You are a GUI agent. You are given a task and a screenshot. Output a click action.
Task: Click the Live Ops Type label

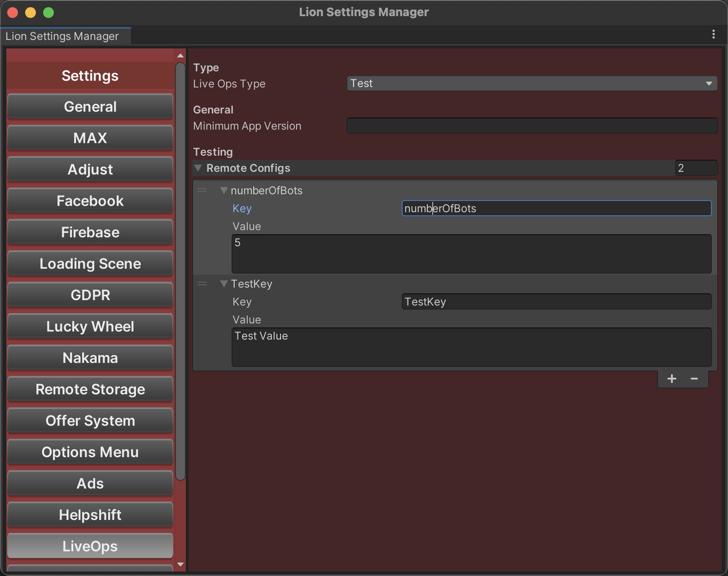click(x=229, y=84)
